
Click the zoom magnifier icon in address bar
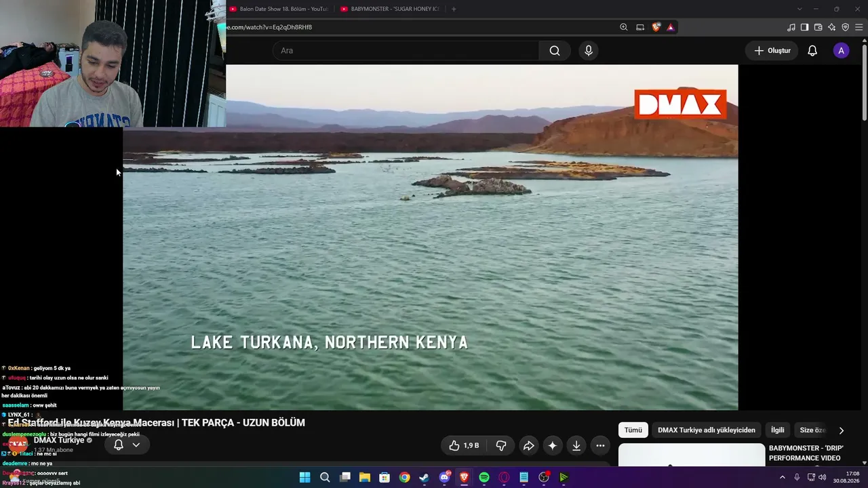click(624, 27)
